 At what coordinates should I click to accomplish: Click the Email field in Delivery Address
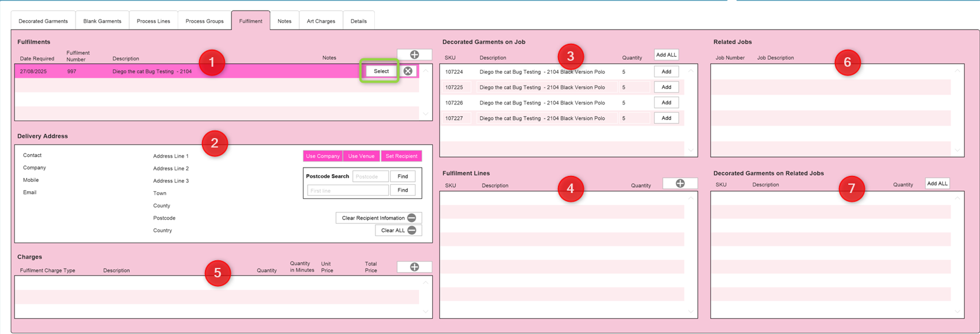pyautogui.click(x=30, y=192)
